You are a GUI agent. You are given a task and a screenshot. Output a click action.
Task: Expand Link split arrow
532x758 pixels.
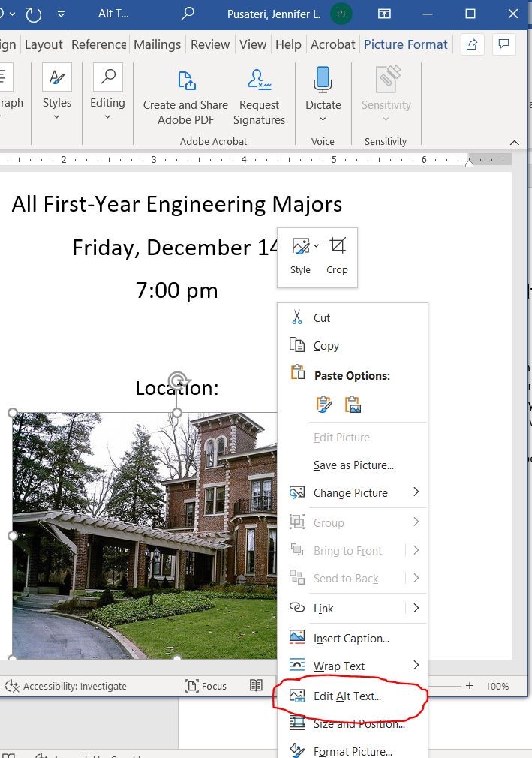tap(416, 608)
